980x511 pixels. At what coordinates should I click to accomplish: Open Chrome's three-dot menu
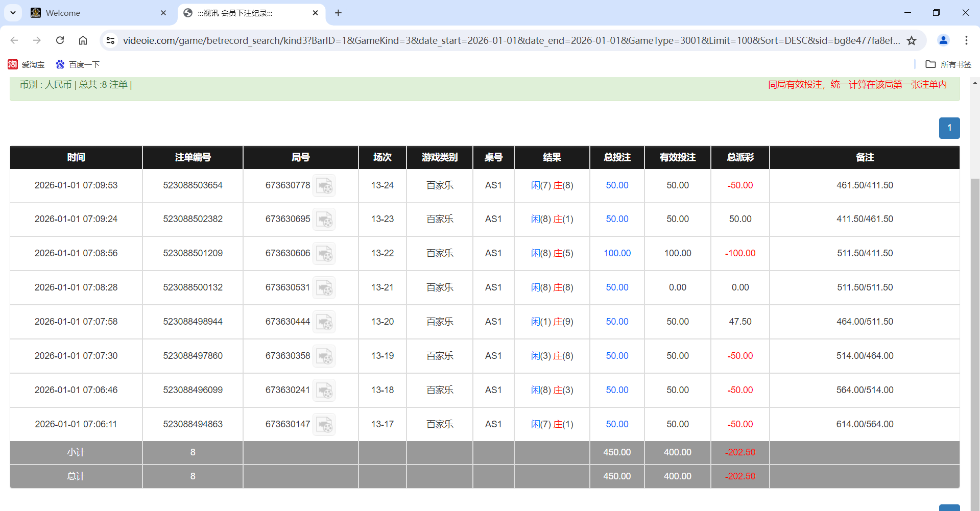(x=966, y=40)
